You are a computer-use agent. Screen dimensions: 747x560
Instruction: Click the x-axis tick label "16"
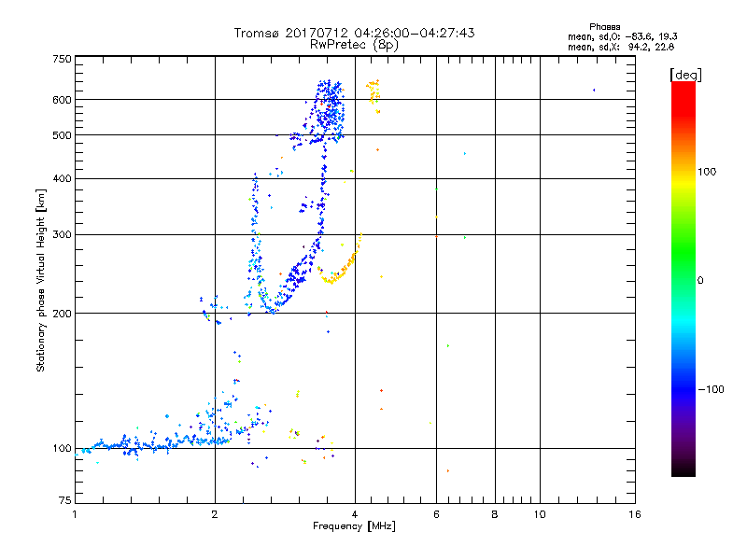pos(635,514)
